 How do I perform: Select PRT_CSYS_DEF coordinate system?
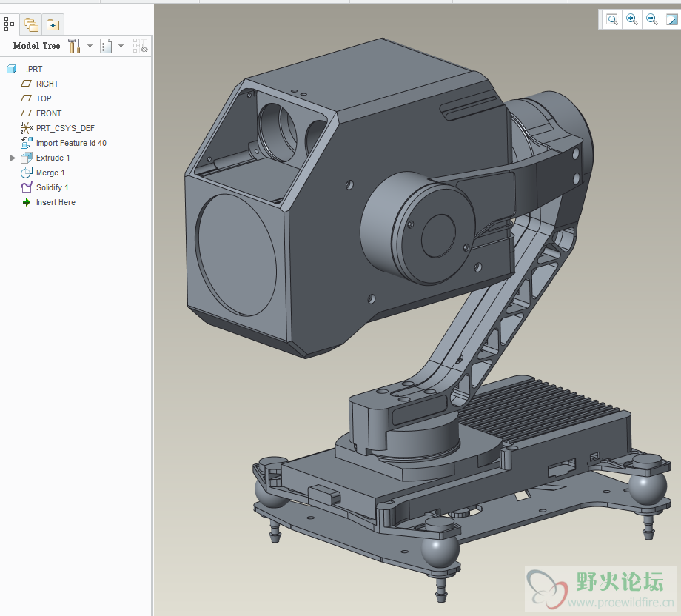64,128
